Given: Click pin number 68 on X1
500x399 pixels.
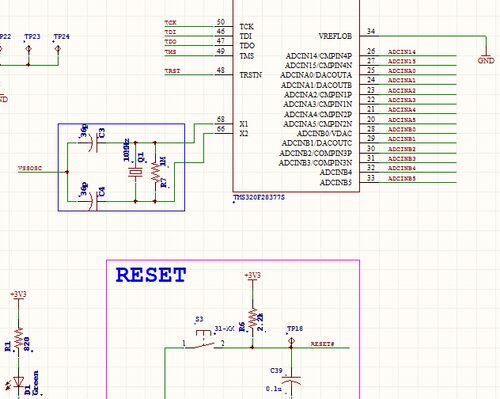Looking at the screenshot, I should tap(221, 119).
